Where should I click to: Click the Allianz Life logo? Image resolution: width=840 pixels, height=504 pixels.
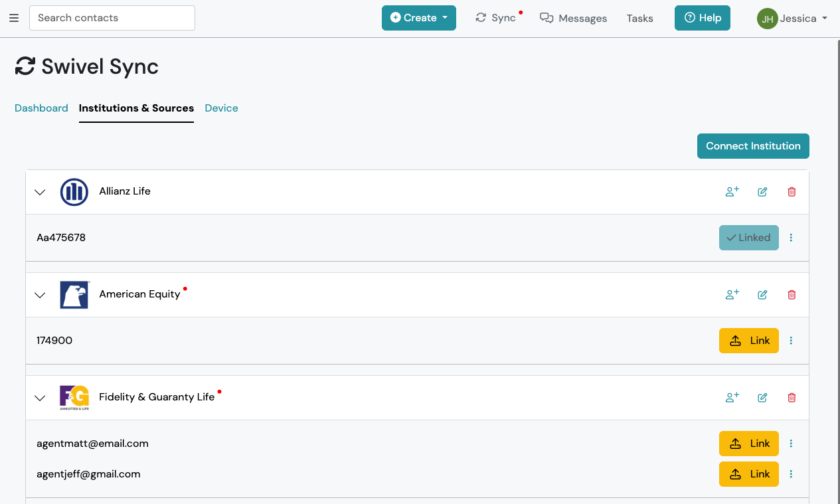pos(74,192)
